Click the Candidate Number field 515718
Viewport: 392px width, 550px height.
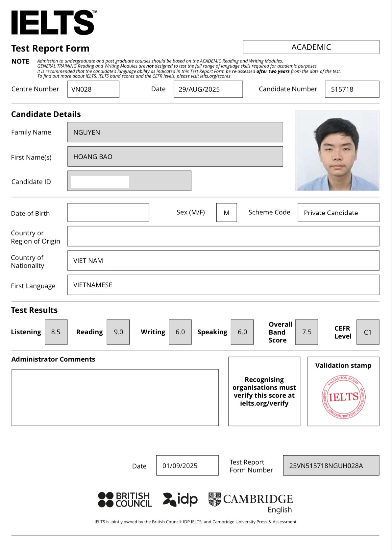pyautogui.click(x=352, y=89)
